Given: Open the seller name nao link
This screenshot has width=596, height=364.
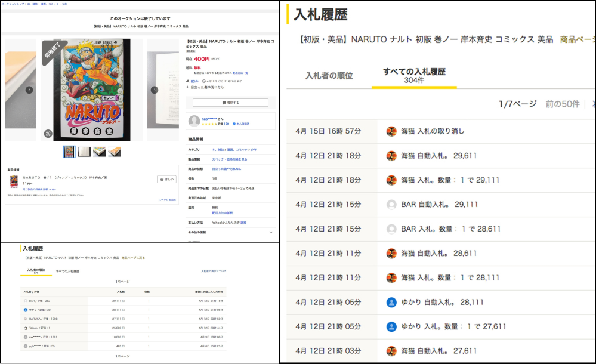Looking at the screenshot, I should (209, 119).
